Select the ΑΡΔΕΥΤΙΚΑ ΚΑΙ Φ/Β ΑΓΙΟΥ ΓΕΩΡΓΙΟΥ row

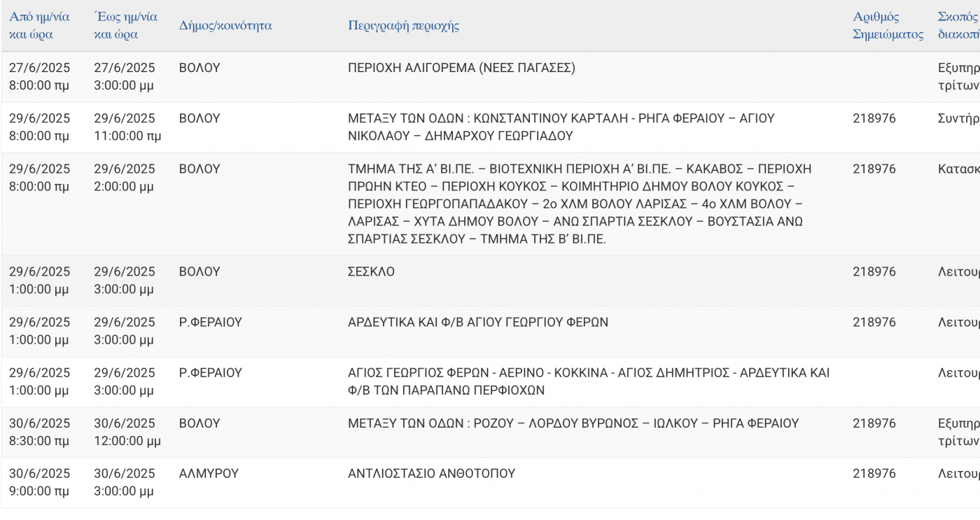[490, 331]
